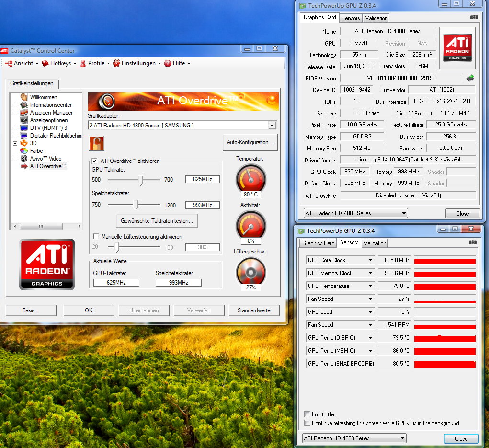Image resolution: width=489 pixels, height=448 pixels.
Task: Click Gewünschte Taktraten testen button
Action: [x=157, y=220]
